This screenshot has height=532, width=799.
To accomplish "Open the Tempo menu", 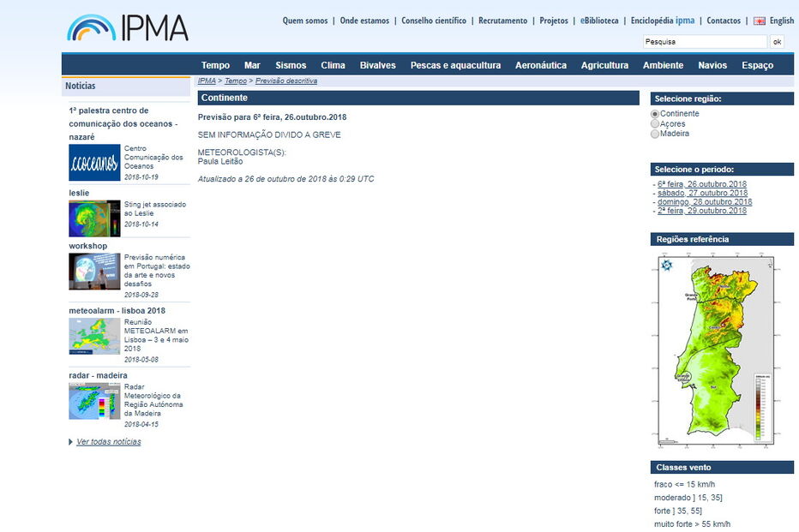I will pos(215,65).
